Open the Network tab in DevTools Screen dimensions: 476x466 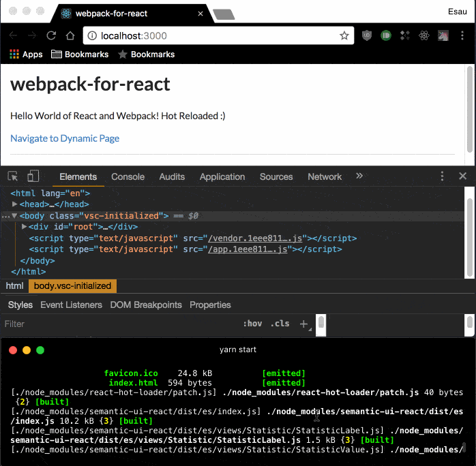click(324, 176)
